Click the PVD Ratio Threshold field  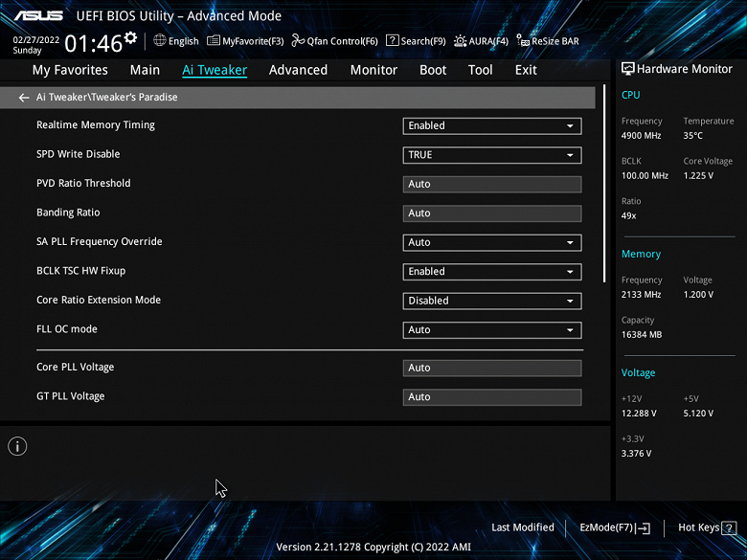[x=492, y=185]
